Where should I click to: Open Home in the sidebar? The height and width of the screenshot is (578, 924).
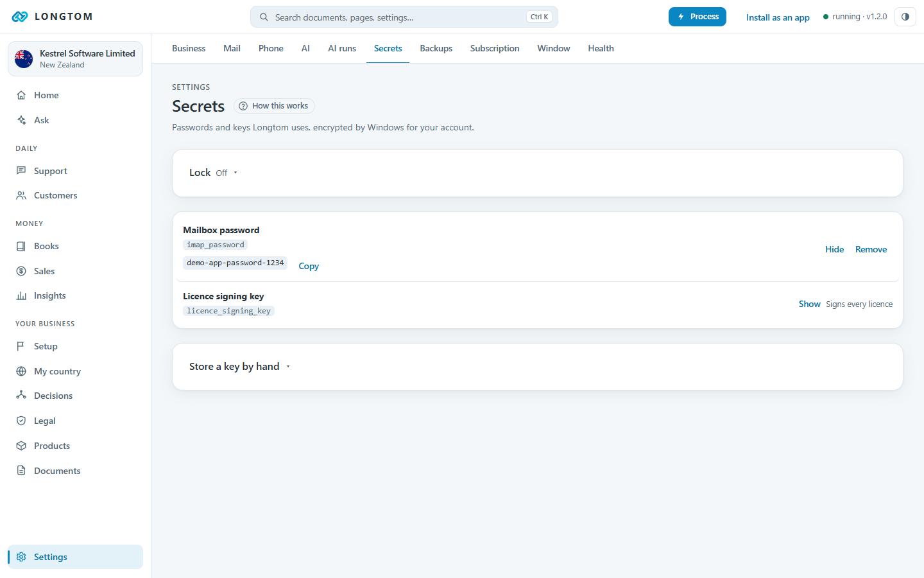coord(75,95)
